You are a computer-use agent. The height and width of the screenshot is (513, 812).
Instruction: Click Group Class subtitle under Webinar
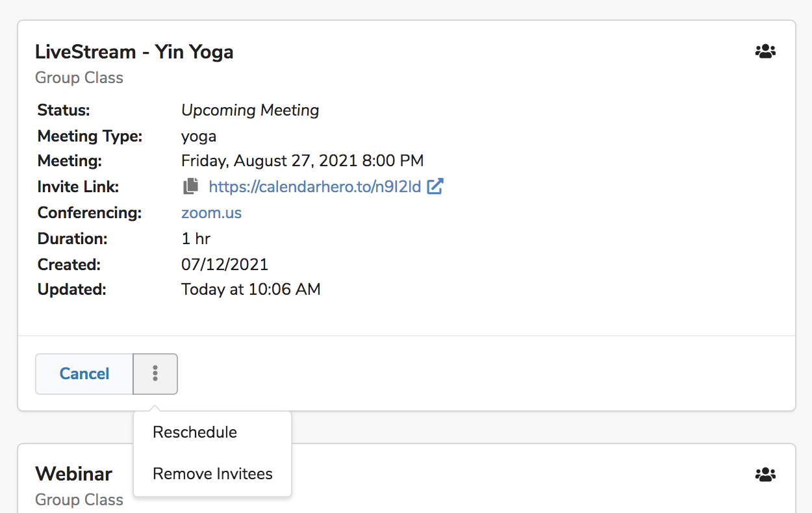(79, 500)
